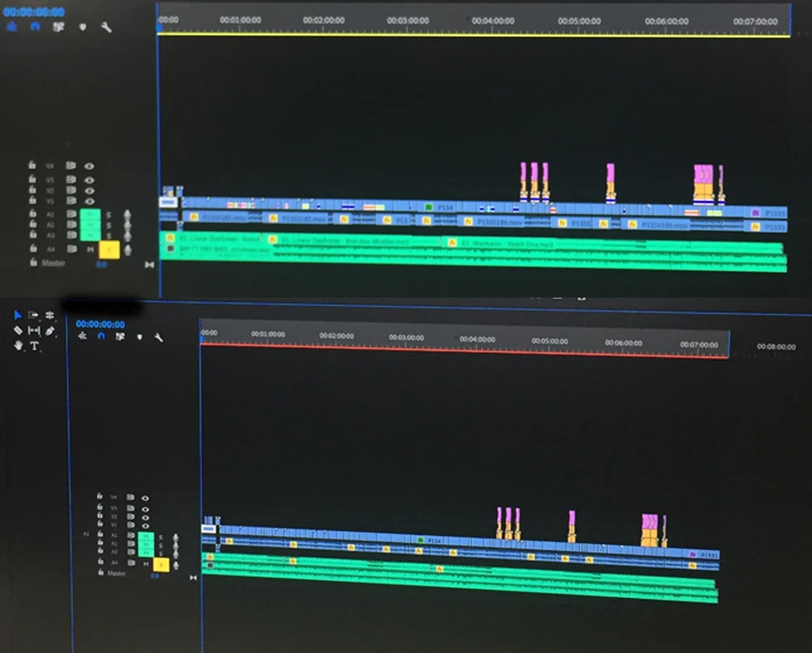The width and height of the screenshot is (812, 653).
Task: Disable yellow Solo on upper A4 track
Action: click(x=109, y=250)
